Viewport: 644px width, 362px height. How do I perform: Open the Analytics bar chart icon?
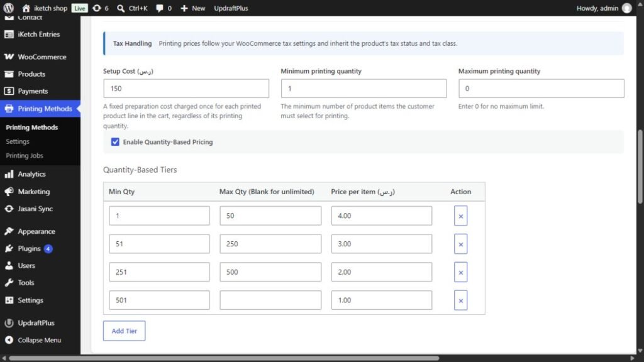point(9,174)
